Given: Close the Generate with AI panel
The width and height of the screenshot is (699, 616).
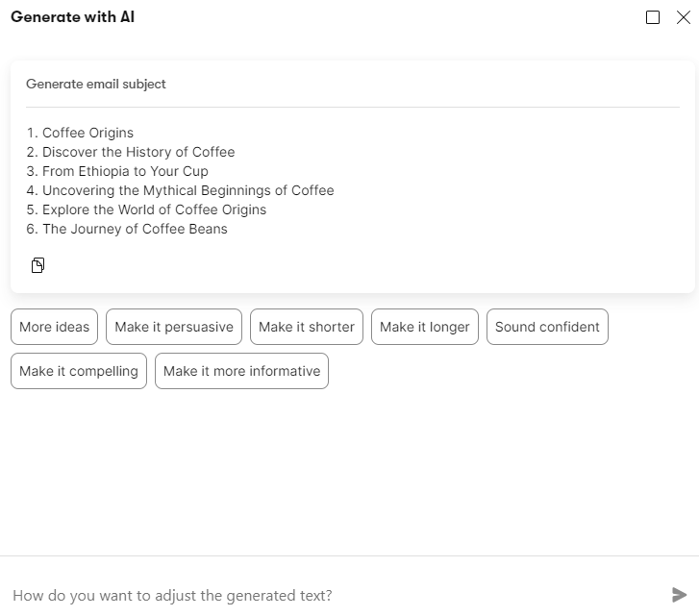Looking at the screenshot, I should (x=684, y=17).
